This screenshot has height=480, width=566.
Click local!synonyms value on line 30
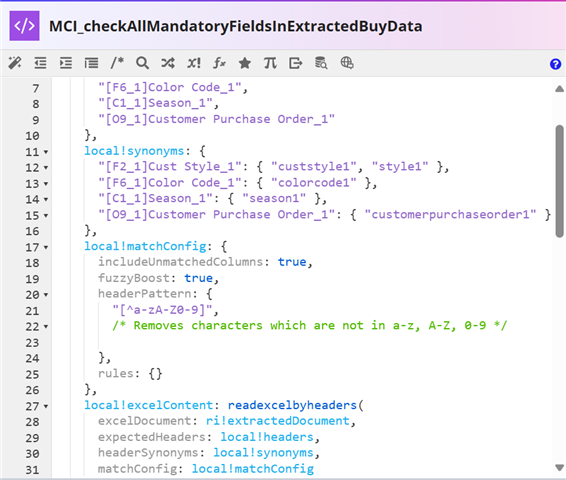coord(263,453)
